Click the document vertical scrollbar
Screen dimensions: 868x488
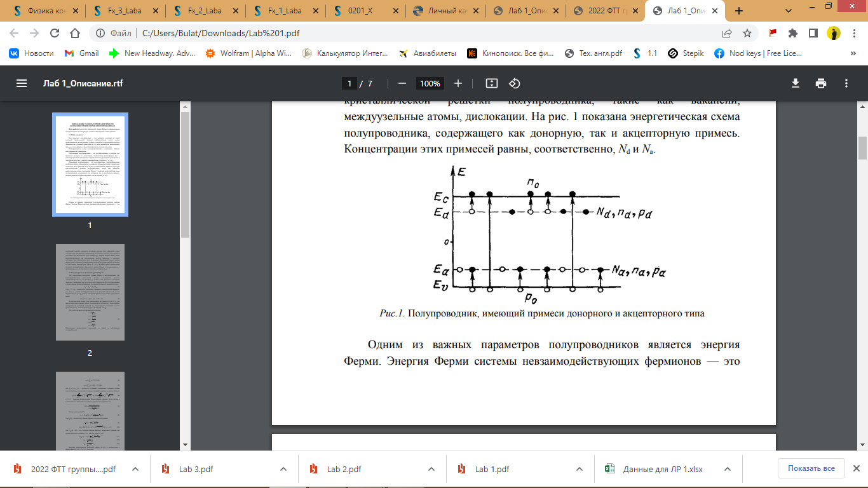coord(863,148)
